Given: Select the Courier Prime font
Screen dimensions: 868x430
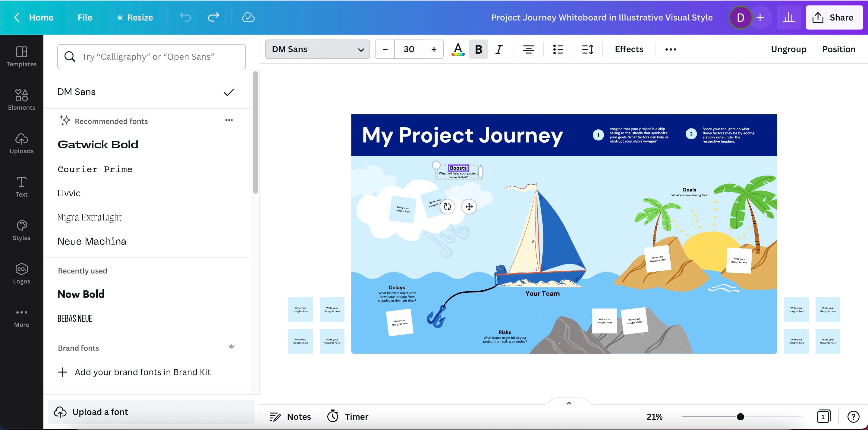Looking at the screenshot, I should (95, 169).
